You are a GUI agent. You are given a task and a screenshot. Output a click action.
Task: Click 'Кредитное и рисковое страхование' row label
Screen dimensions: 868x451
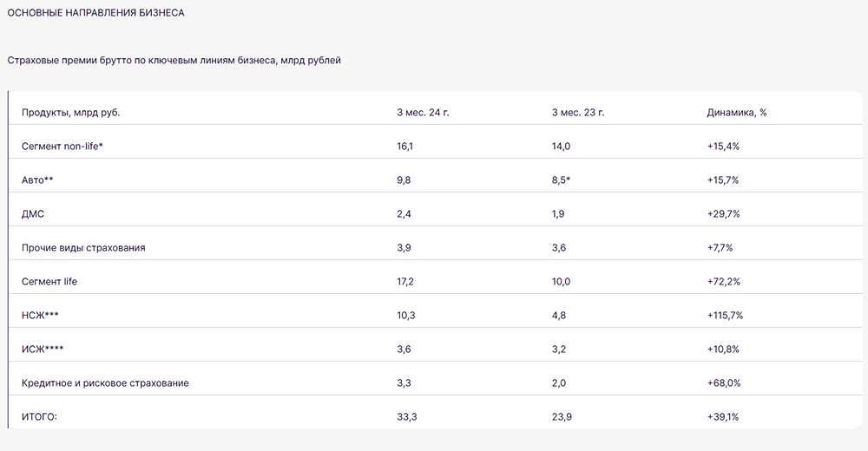coord(105,383)
